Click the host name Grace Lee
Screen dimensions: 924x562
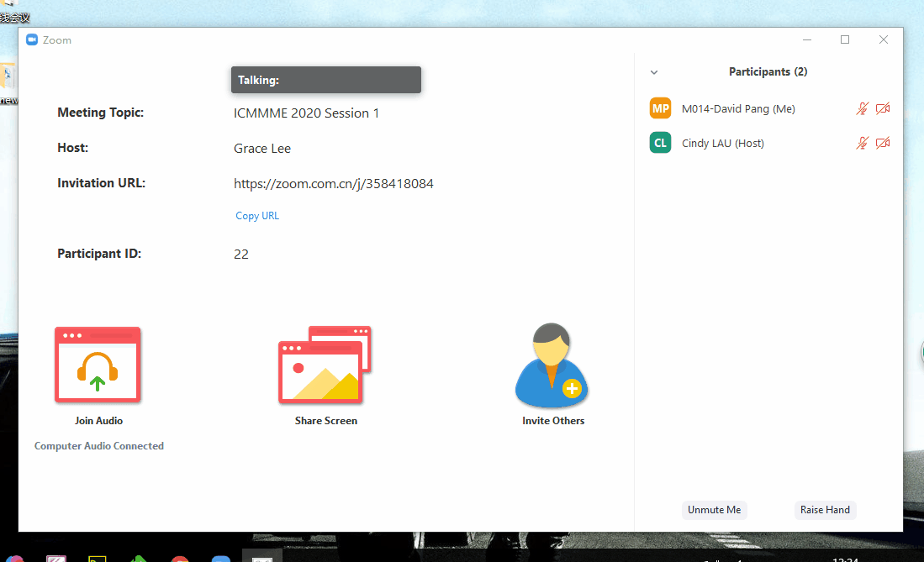(262, 149)
